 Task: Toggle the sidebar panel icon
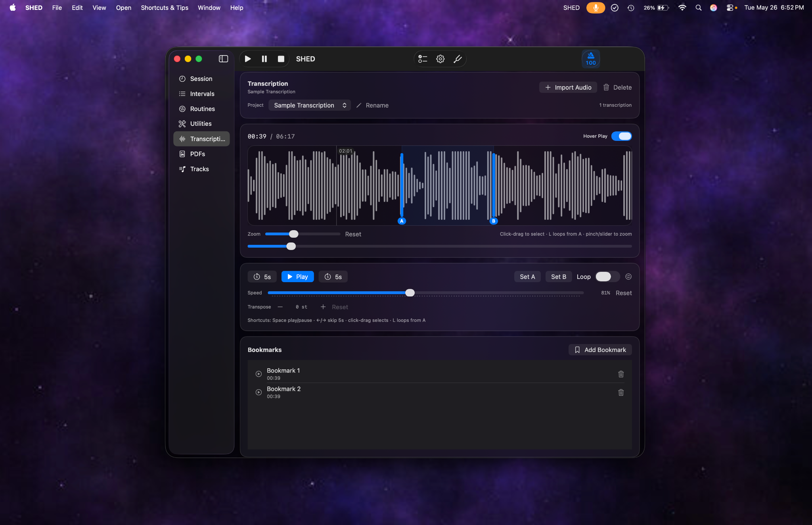224,59
